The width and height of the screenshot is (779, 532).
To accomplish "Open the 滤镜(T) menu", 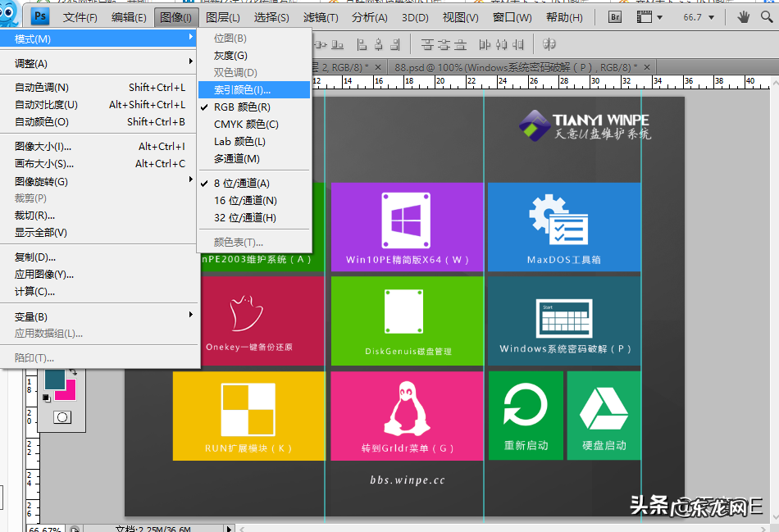I will click(321, 17).
